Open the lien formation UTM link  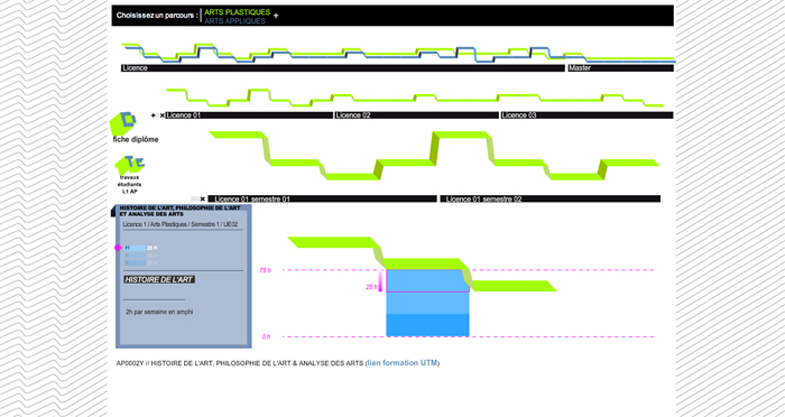(x=403, y=363)
